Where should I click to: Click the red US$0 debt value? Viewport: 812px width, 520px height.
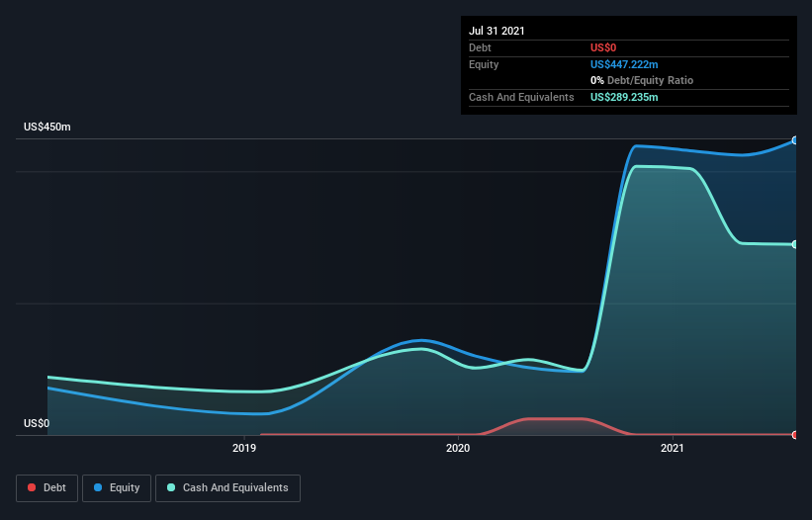[603, 47]
